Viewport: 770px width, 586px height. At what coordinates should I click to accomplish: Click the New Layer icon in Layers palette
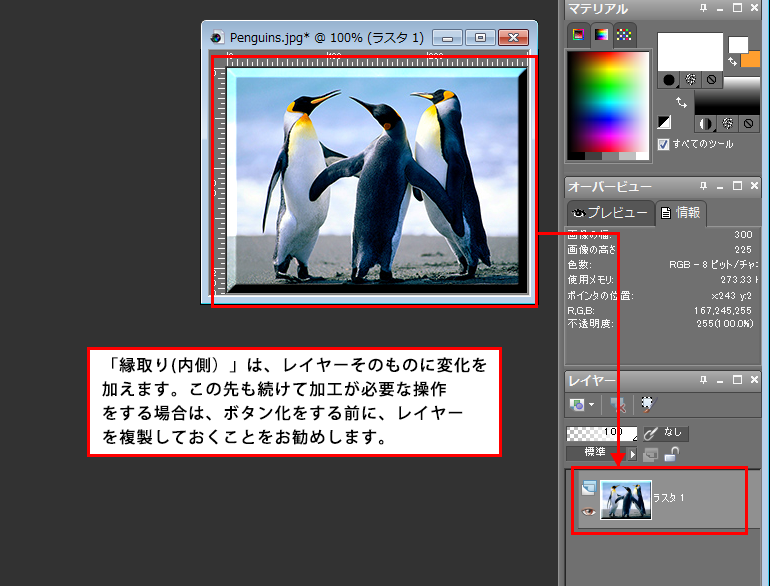(577, 405)
